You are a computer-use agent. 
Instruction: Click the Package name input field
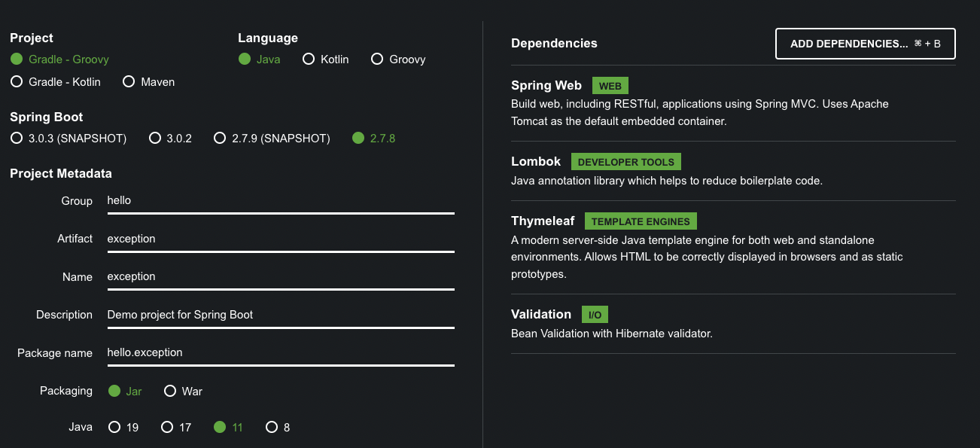281,352
